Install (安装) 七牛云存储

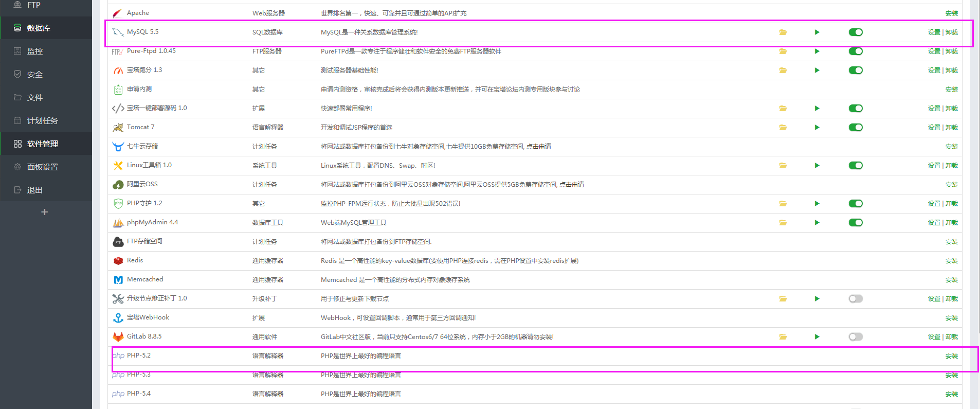point(952,147)
